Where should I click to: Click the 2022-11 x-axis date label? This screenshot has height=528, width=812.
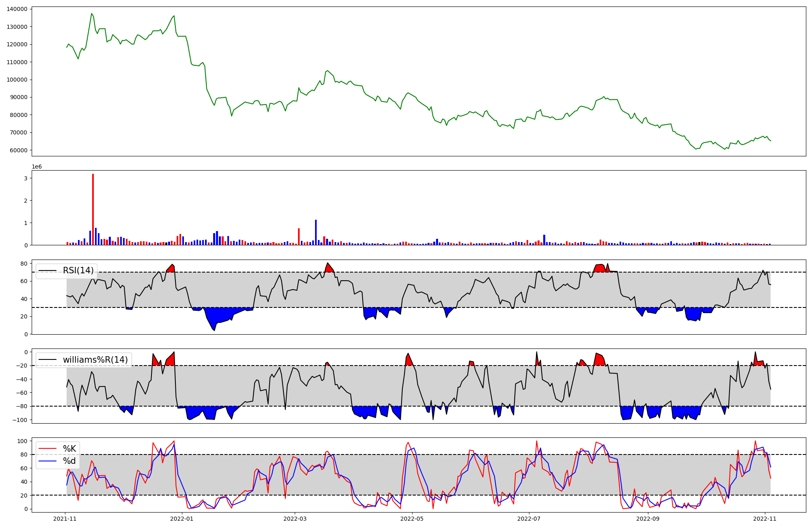[765, 519]
